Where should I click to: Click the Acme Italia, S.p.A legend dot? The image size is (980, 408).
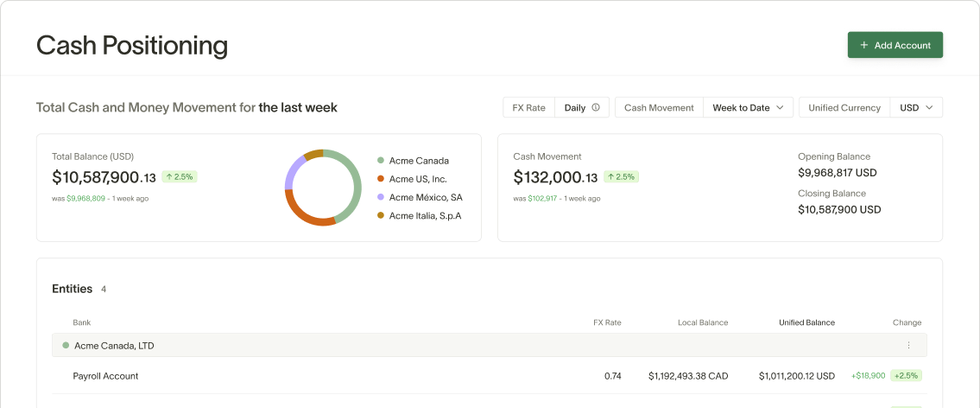coord(380,216)
